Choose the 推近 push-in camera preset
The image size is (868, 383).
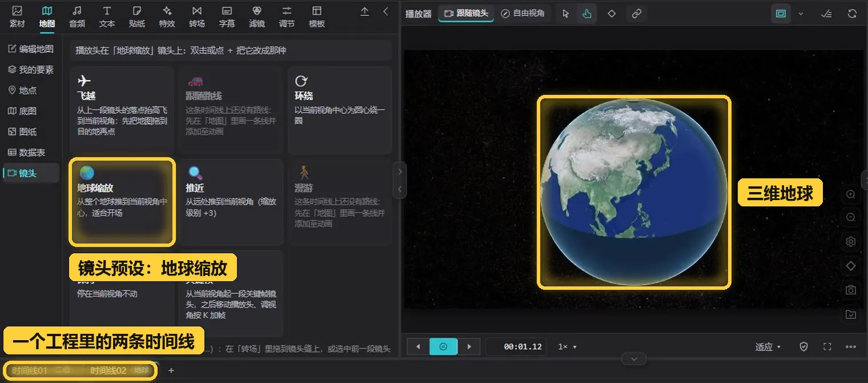[231, 202]
